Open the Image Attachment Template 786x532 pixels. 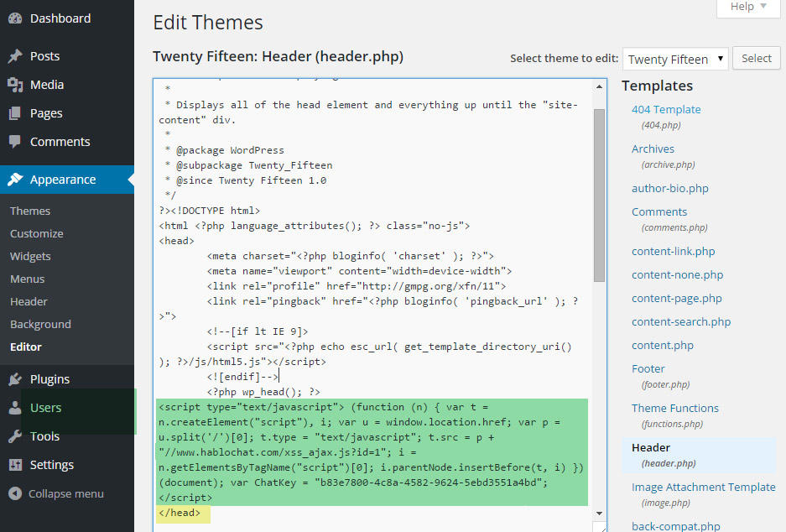703,487
